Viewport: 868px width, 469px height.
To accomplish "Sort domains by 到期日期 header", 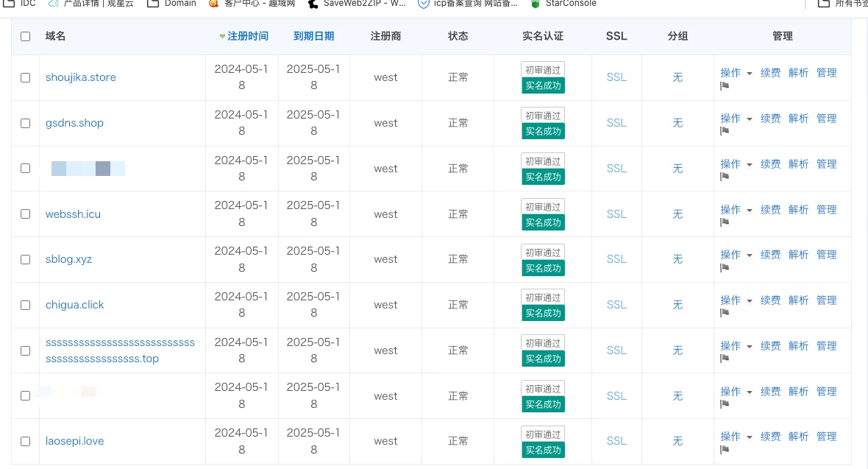I will coord(313,36).
